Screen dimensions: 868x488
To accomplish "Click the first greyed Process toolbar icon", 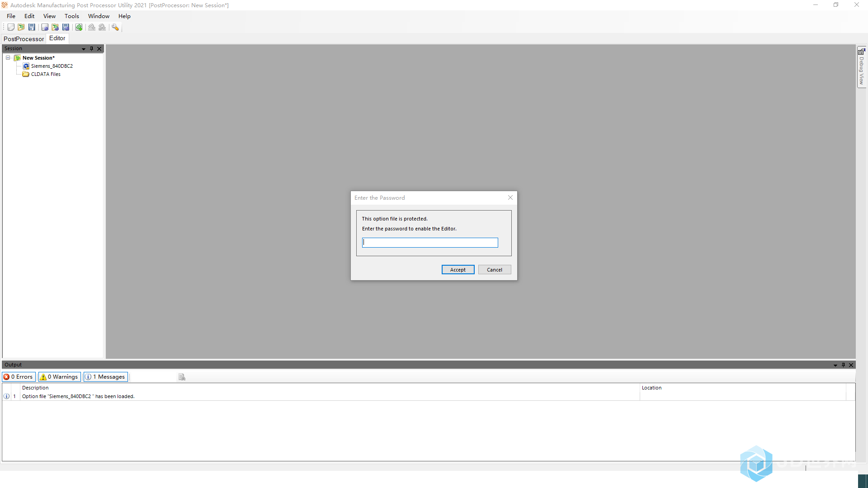I will coord(92,28).
